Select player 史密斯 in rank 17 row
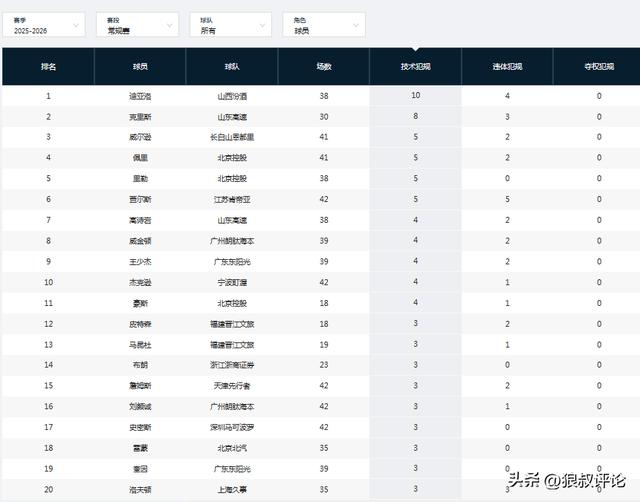Viewport: 640px width, 502px height. 140,427
